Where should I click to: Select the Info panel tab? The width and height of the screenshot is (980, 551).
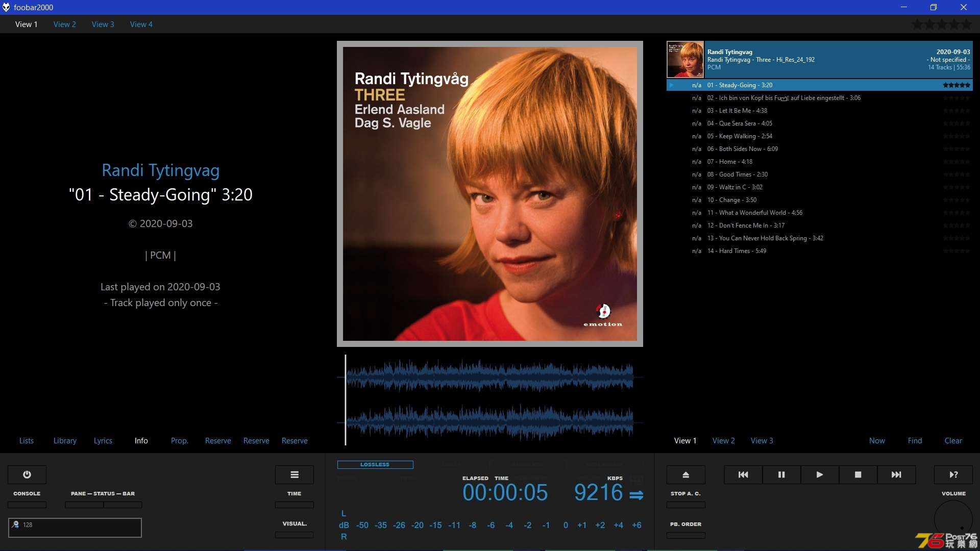(x=141, y=440)
